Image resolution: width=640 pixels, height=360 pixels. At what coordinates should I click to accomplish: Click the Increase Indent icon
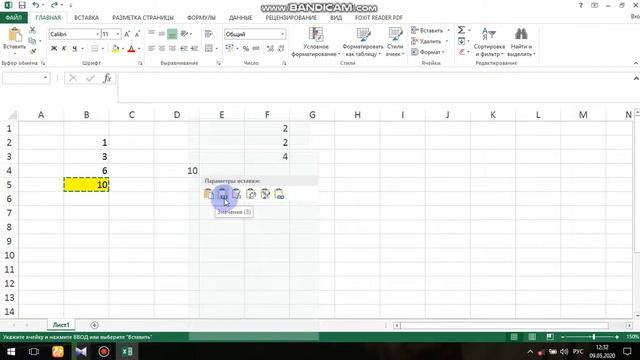(x=194, y=49)
